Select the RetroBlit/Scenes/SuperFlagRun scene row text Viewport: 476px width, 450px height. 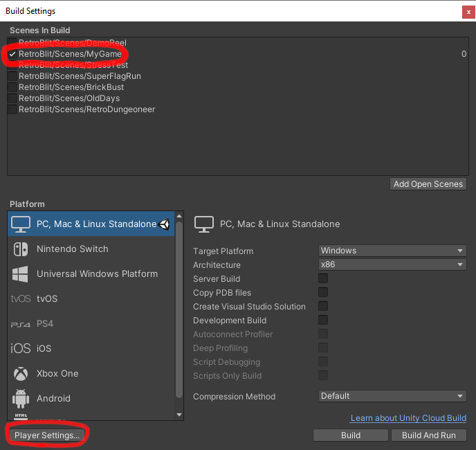pos(80,76)
